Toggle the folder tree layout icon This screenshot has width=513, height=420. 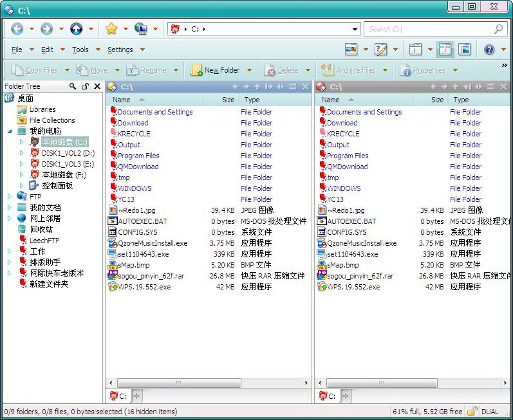(416, 50)
